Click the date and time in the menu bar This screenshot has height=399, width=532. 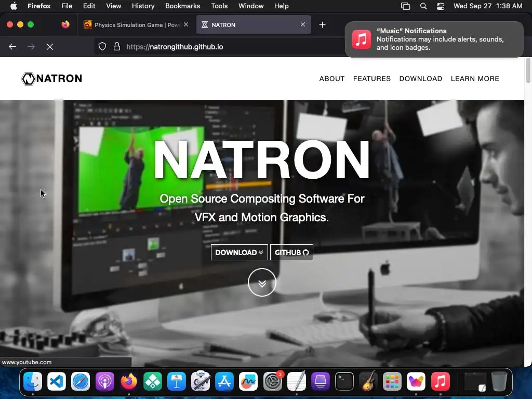tap(488, 6)
